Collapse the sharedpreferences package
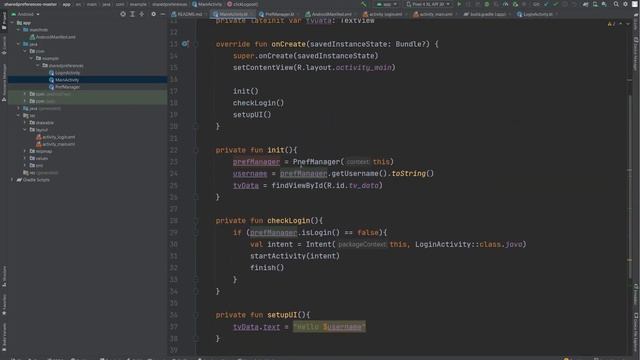This screenshot has width=640, height=360. tap(38, 65)
